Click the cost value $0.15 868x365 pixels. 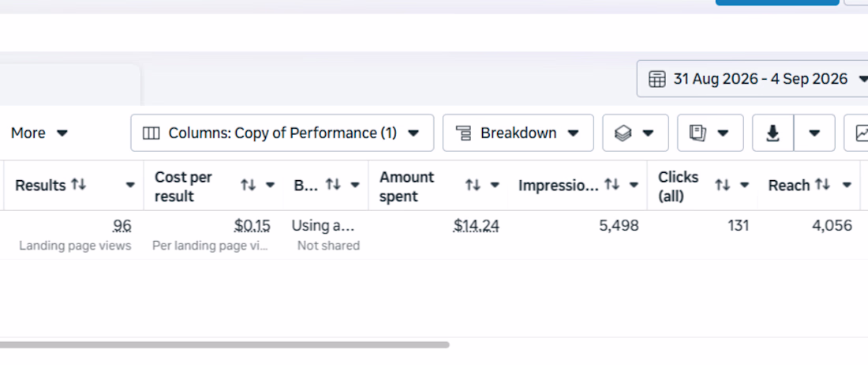click(252, 225)
